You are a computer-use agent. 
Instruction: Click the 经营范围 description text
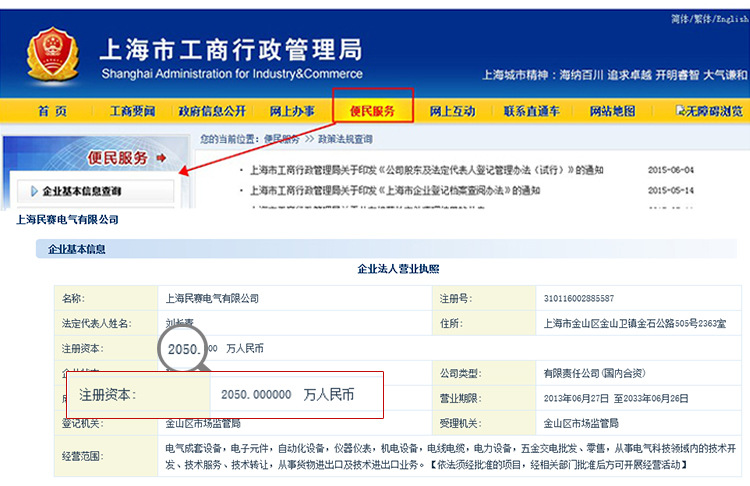click(x=451, y=456)
